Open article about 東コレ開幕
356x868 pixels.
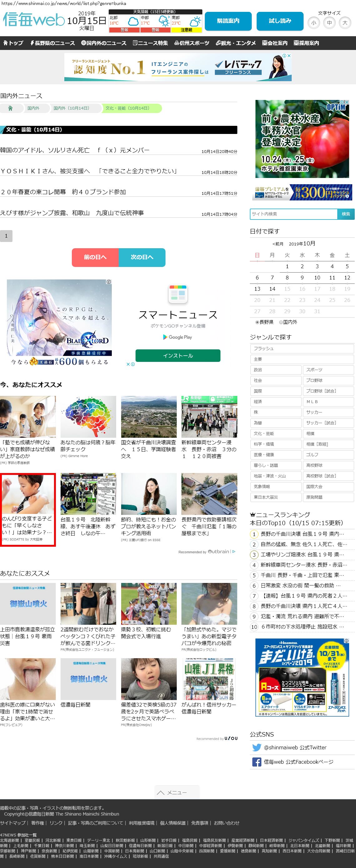coord(63,192)
